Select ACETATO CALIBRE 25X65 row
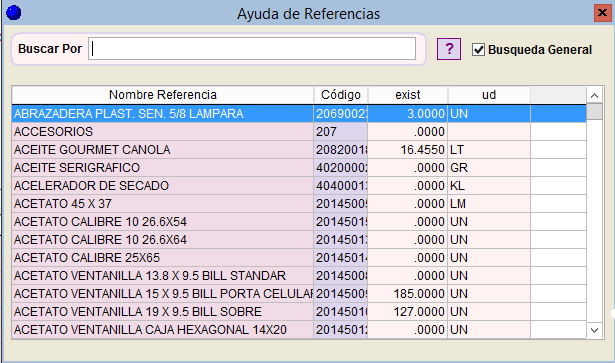The height and width of the screenshot is (363, 615). (299, 258)
